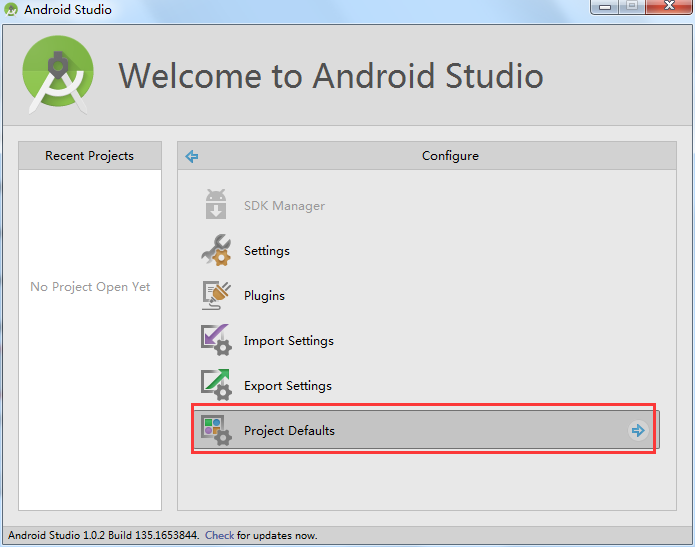The image size is (695, 547).
Task: Go back using the Configure header arrow
Action: [192, 156]
